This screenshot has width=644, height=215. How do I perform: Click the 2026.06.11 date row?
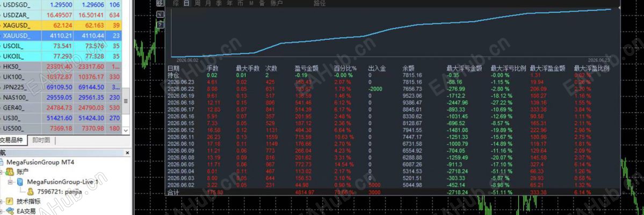click(394, 137)
